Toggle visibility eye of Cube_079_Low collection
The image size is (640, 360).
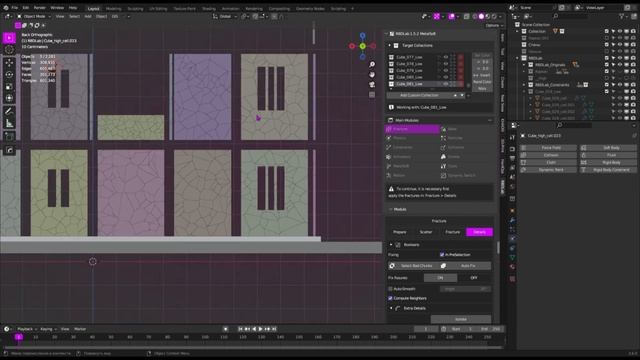click(x=445, y=71)
